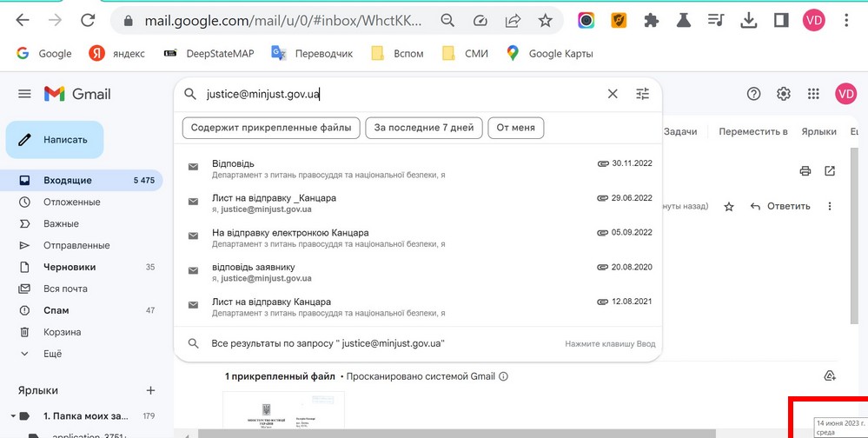868x438 pixels.
Task: Show search options sliders icon
Action: coord(642,94)
